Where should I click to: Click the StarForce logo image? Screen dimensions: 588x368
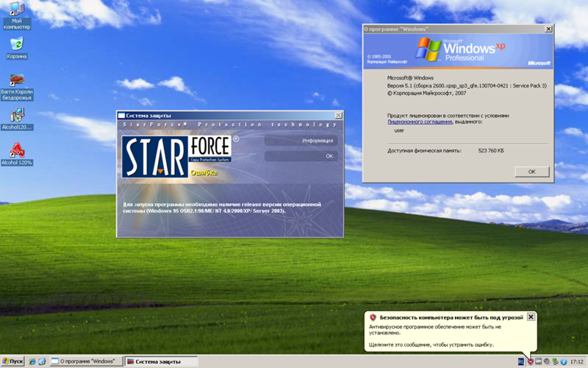(x=176, y=156)
